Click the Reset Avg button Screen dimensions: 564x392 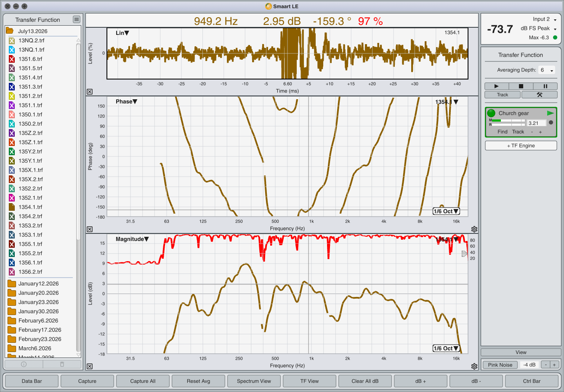198,381
